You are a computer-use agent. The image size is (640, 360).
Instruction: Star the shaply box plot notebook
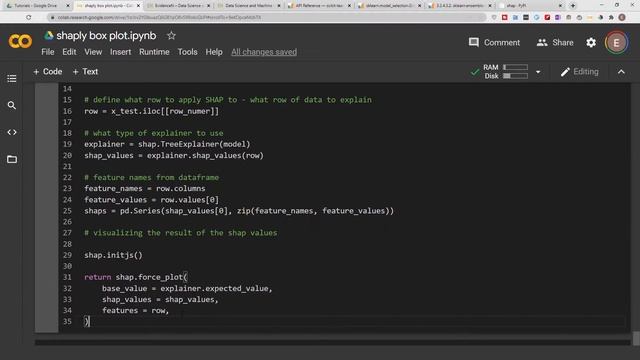[171, 36]
